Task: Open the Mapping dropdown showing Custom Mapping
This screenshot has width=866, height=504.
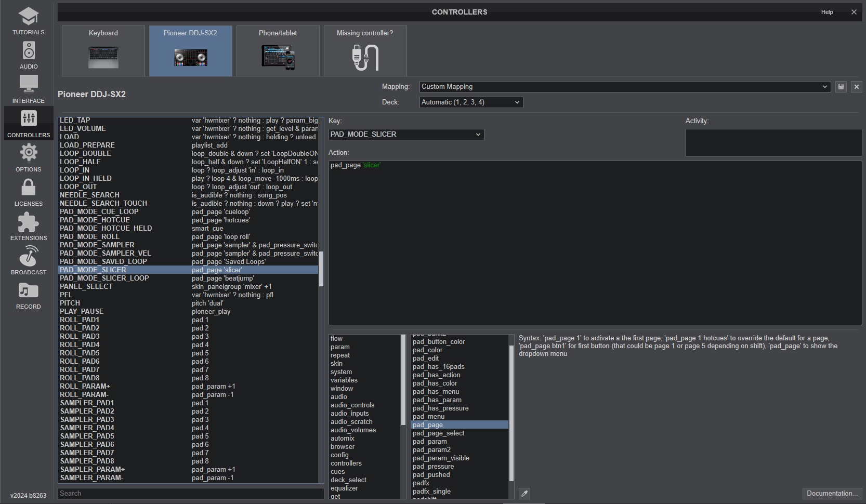Action: coord(625,87)
